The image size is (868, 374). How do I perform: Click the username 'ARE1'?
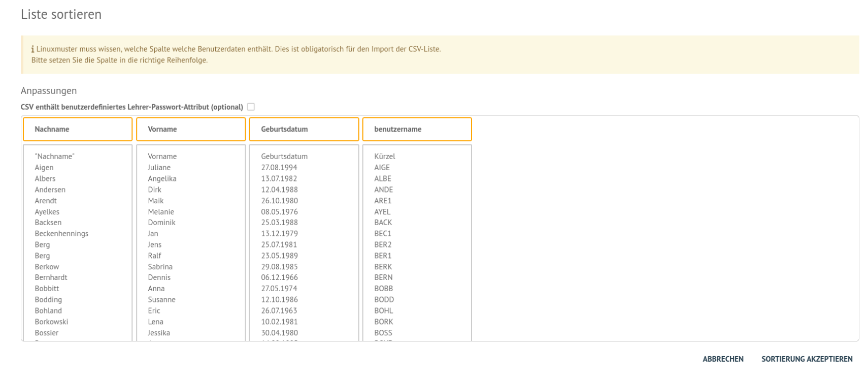pos(383,201)
